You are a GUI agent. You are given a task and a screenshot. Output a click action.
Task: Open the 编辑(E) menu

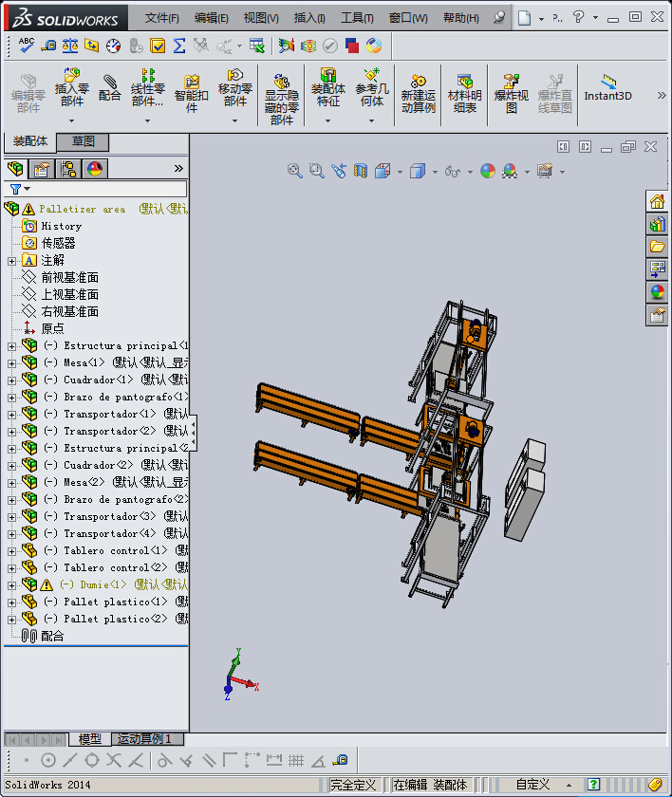click(x=211, y=18)
